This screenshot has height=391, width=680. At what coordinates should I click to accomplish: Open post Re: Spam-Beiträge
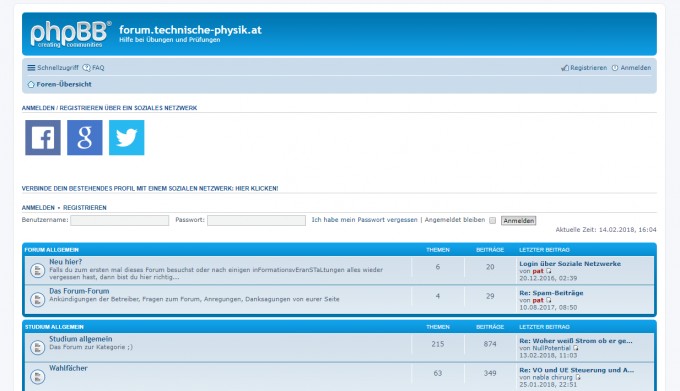551,293
